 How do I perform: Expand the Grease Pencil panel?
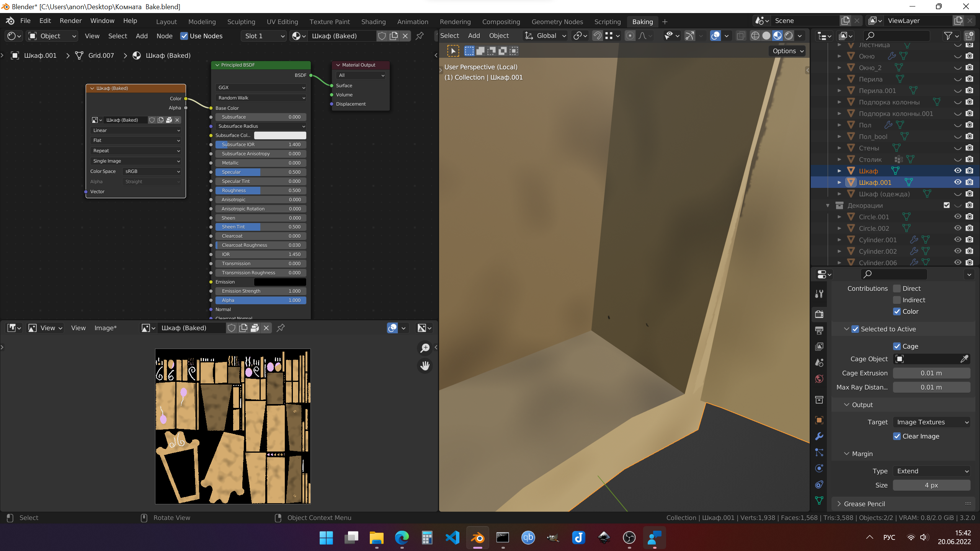tap(864, 504)
